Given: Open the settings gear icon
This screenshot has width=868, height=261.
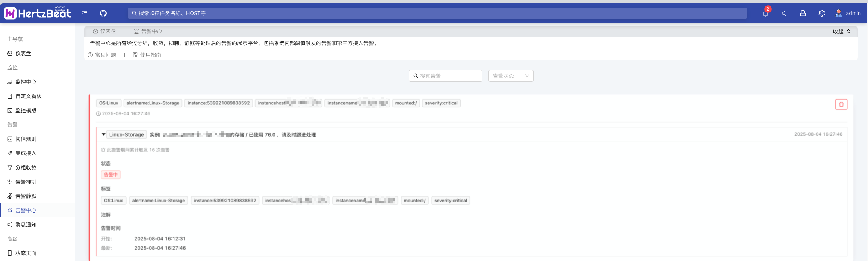Looking at the screenshot, I should click(822, 13).
